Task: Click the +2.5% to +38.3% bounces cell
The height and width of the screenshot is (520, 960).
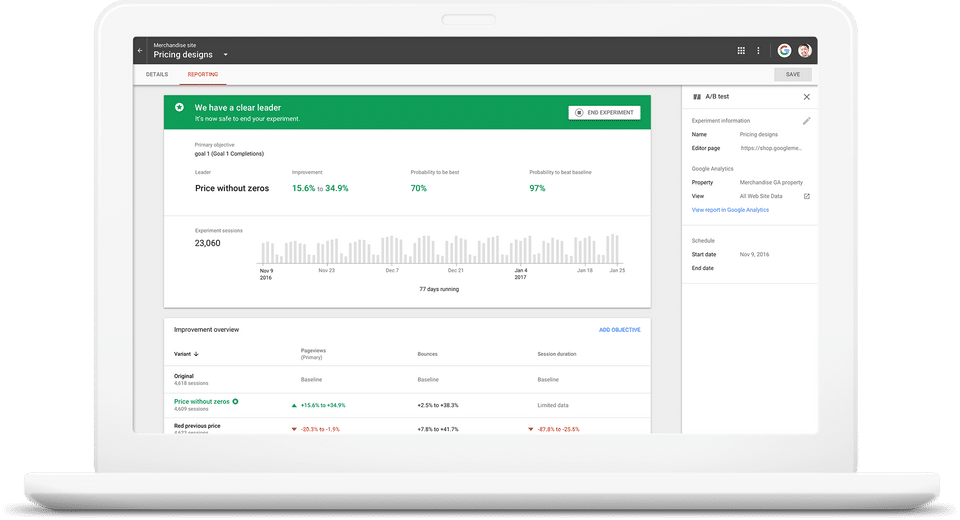Action: pyautogui.click(x=438, y=405)
